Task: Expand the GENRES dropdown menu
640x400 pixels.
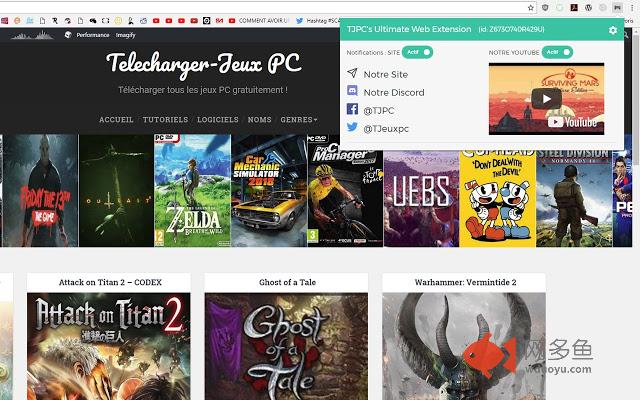Action: tap(299, 120)
